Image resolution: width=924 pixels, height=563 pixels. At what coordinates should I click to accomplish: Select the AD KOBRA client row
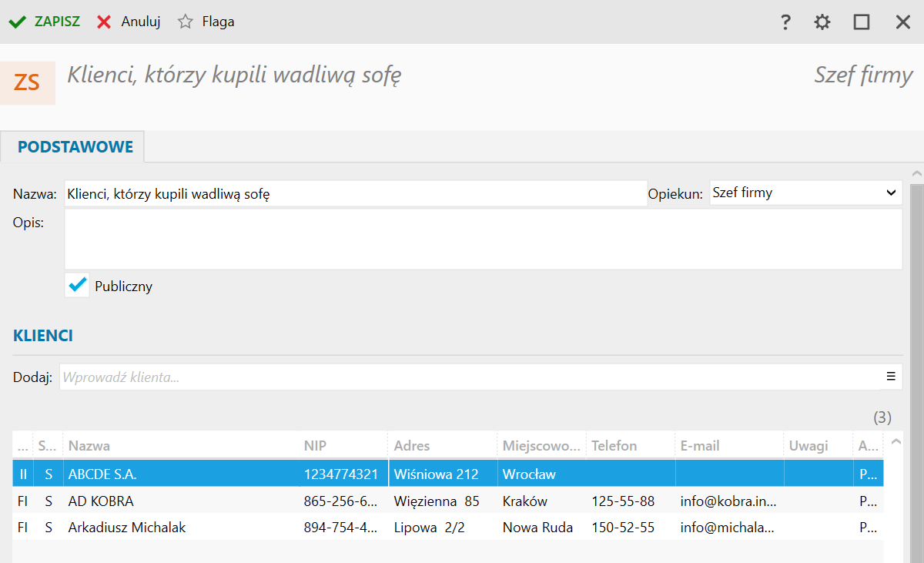coord(101,501)
